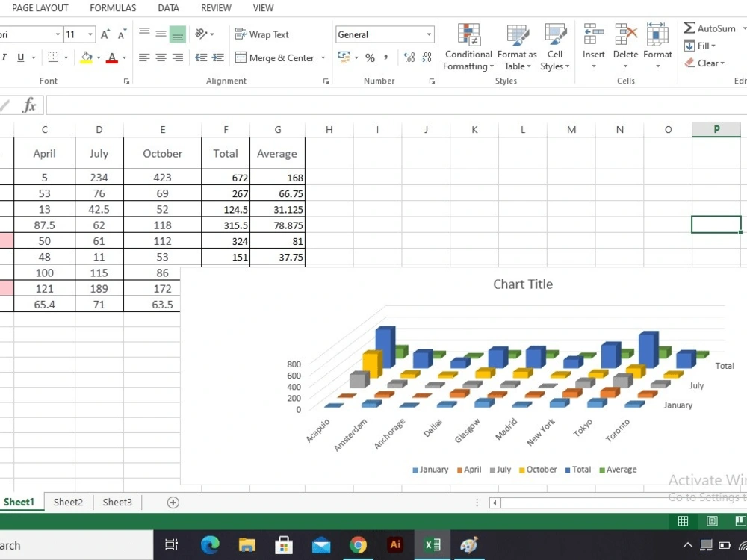Switch to Sheet2 tab
The width and height of the screenshot is (747, 560).
(x=68, y=502)
